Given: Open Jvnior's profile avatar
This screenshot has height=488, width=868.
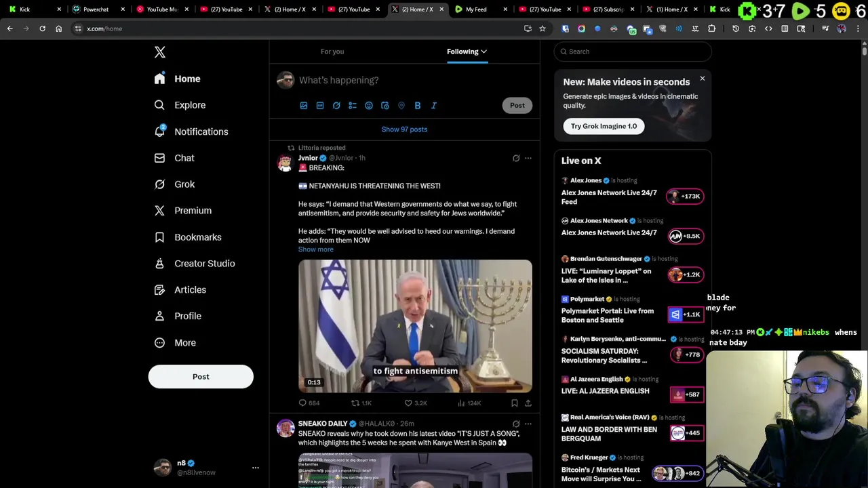Looking at the screenshot, I should pos(285,163).
